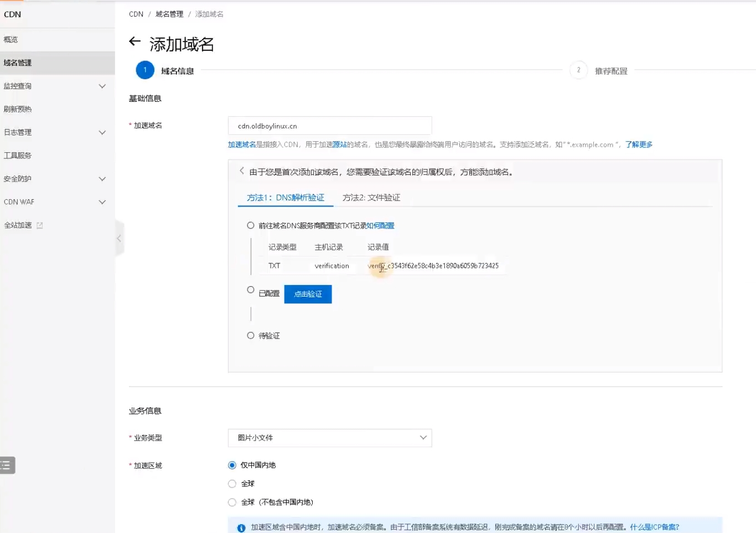Select the 全球 acceleration region
This screenshot has width=756, height=533.
tap(232, 483)
